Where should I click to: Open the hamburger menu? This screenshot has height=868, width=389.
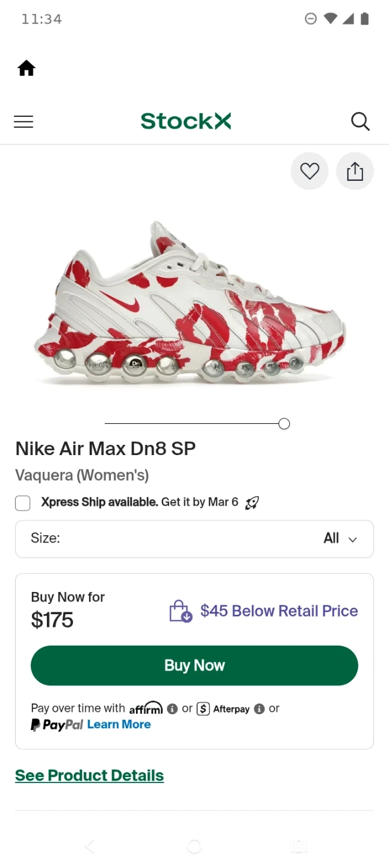(x=23, y=122)
